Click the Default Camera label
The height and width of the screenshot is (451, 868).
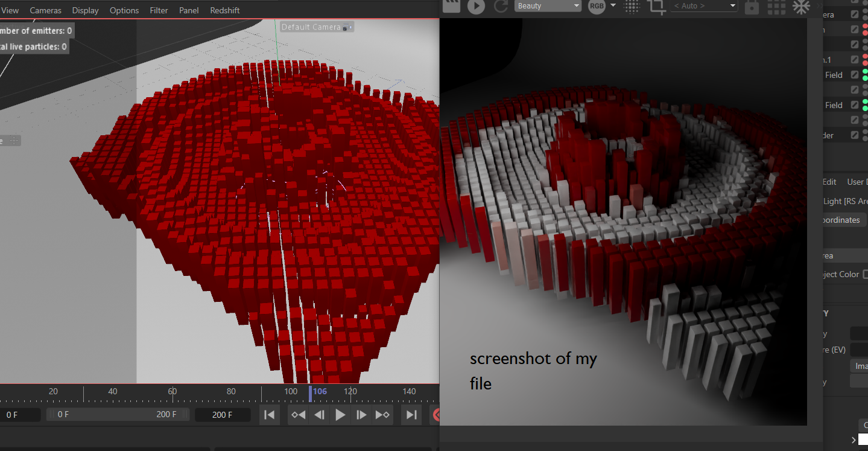(311, 27)
